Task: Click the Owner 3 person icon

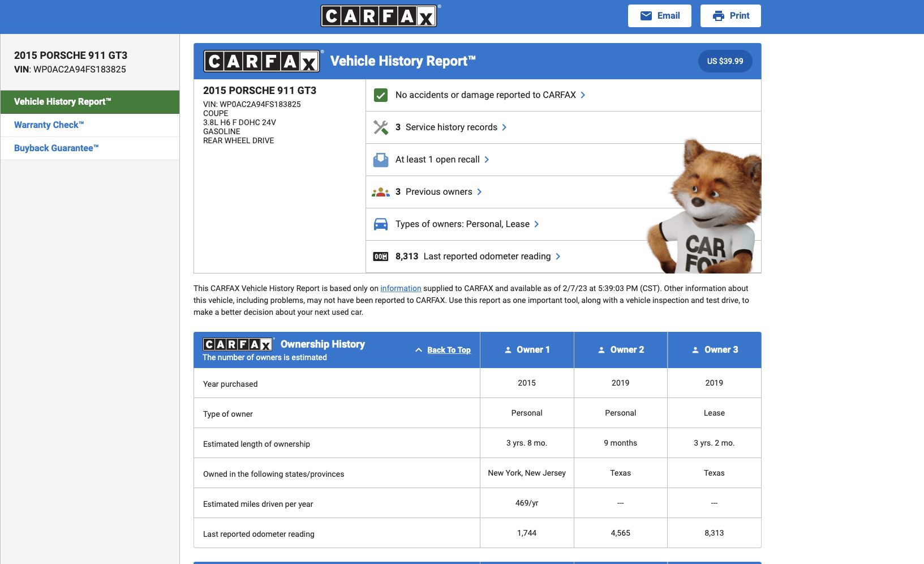Action: point(695,350)
